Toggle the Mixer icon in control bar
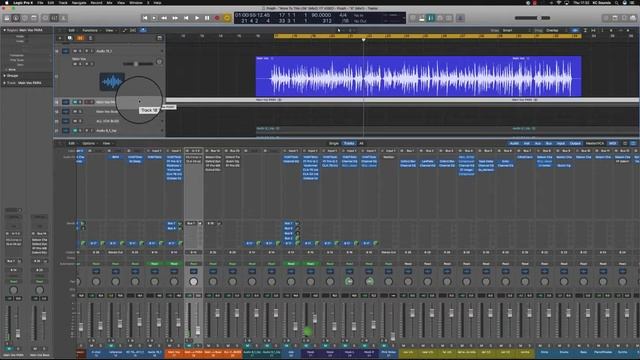Image resolution: width=640 pixels, height=360 pixels. [54, 18]
